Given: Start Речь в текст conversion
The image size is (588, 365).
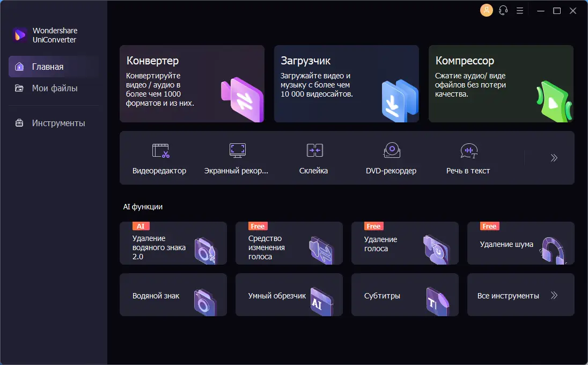Looking at the screenshot, I should 468,157.
